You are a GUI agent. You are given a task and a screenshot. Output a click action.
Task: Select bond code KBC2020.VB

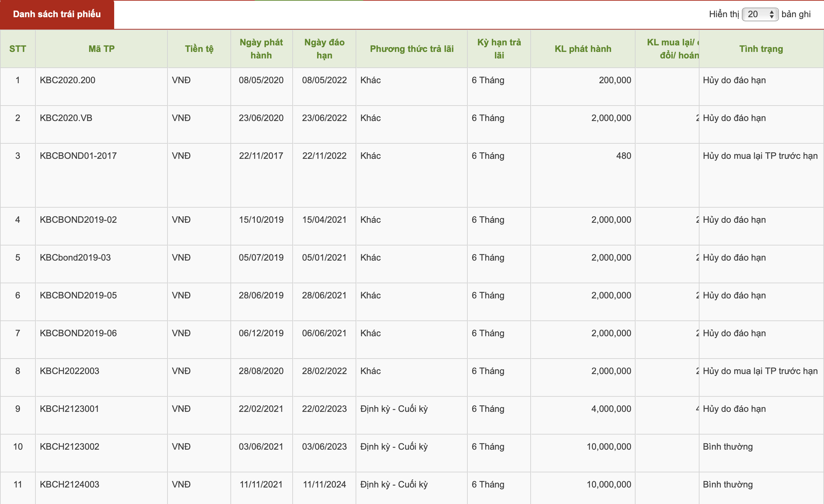click(66, 118)
